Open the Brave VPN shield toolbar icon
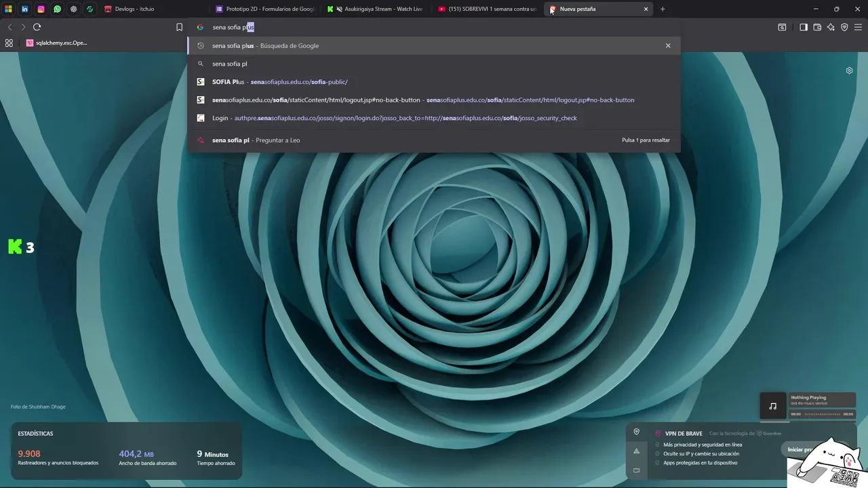Image resolution: width=868 pixels, height=488 pixels. click(844, 27)
